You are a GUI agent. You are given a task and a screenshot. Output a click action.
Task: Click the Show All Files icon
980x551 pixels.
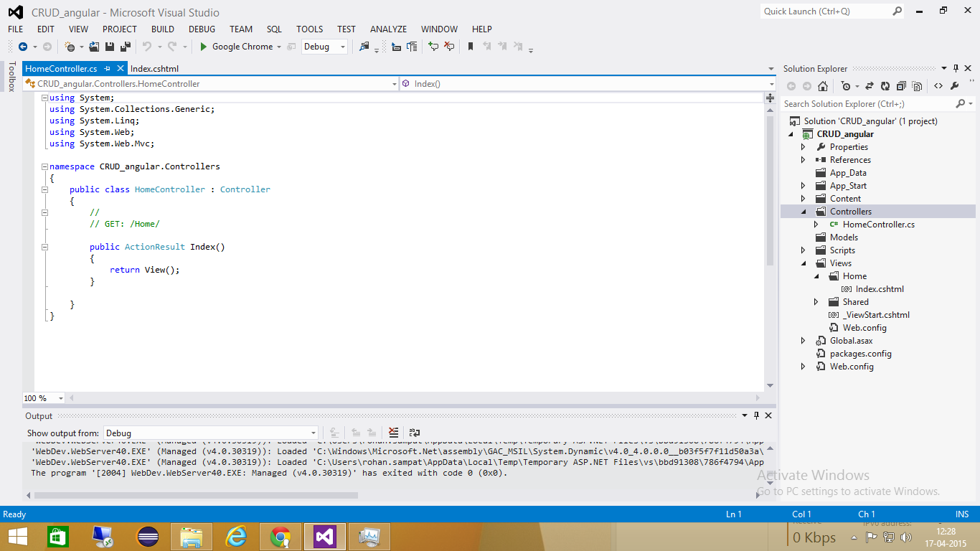click(917, 86)
